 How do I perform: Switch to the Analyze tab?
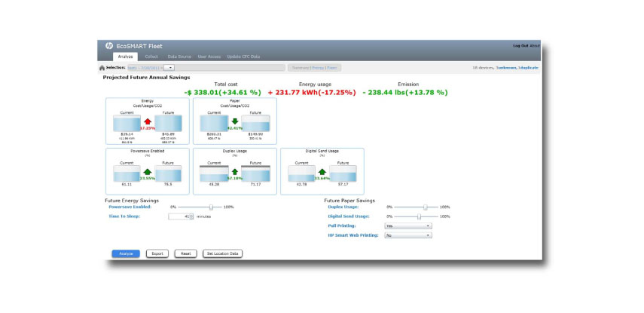coord(125,57)
